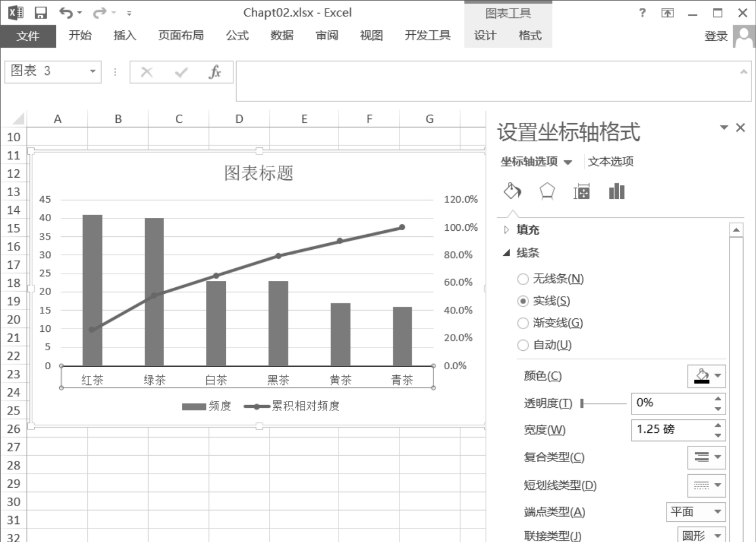Image resolution: width=756 pixels, height=542 pixels.
Task: Select the 无线条(N) radio option
Action: pyautogui.click(x=523, y=279)
